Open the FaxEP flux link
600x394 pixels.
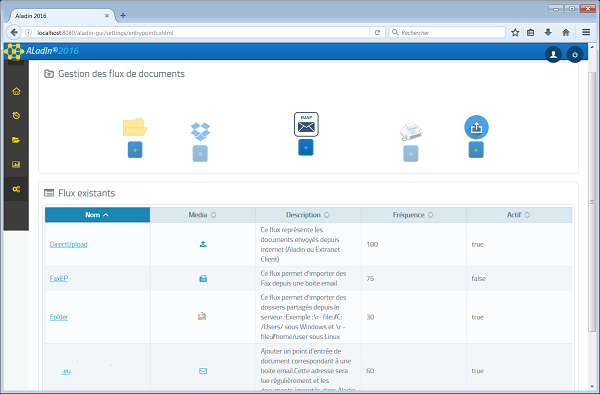pos(59,278)
